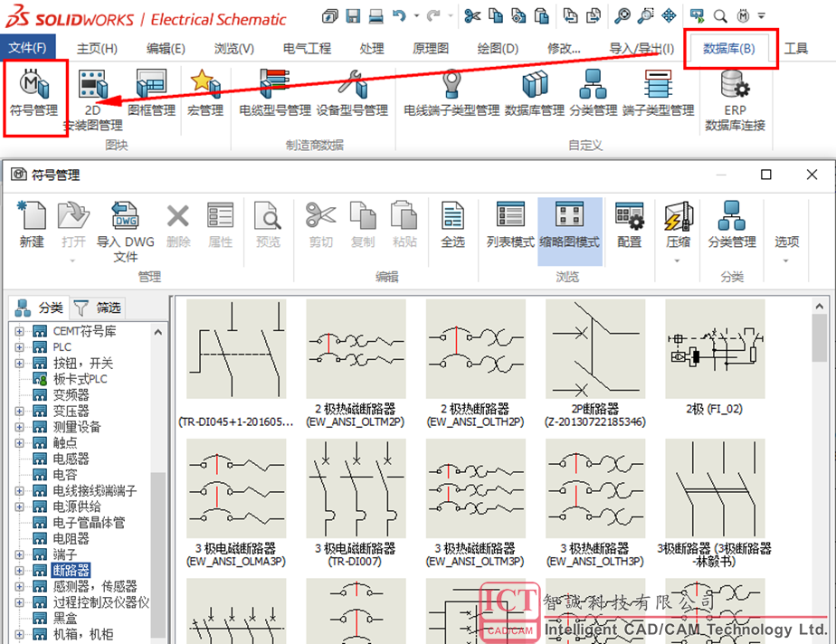Click the undo arrow in quick toolbar

tap(399, 16)
